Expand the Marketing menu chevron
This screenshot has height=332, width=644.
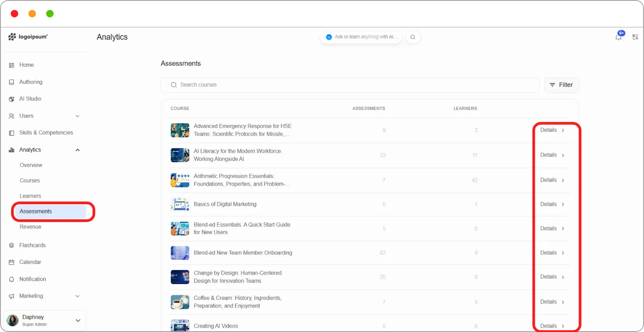coord(78,296)
